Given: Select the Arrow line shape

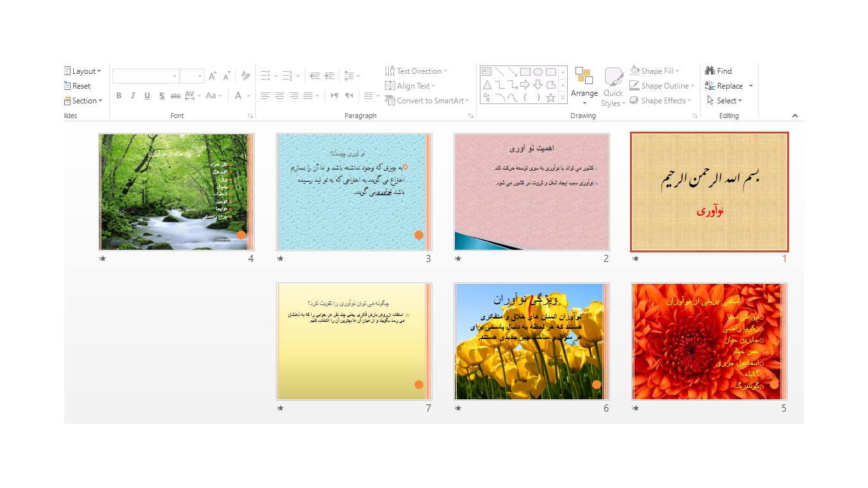Looking at the screenshot, I should point(512,72).
